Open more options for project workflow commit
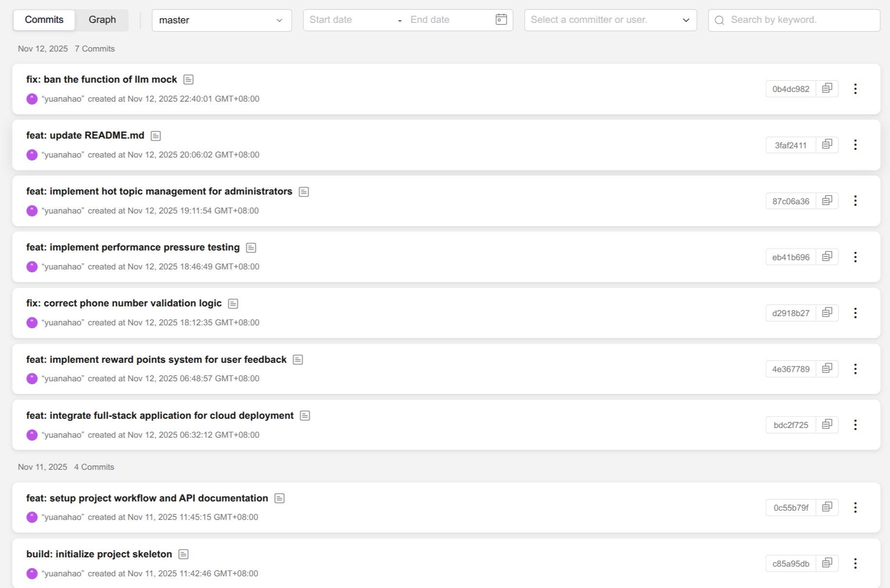The image size is (890, 588). [x=855, y=507]
